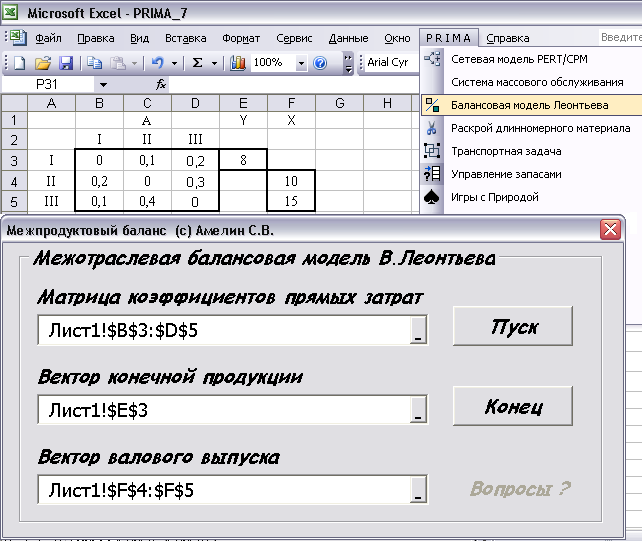This screenshot has height=541, width=642.
Task: Click the scissors cutting material icon
Action: click(x=431, y=128)
